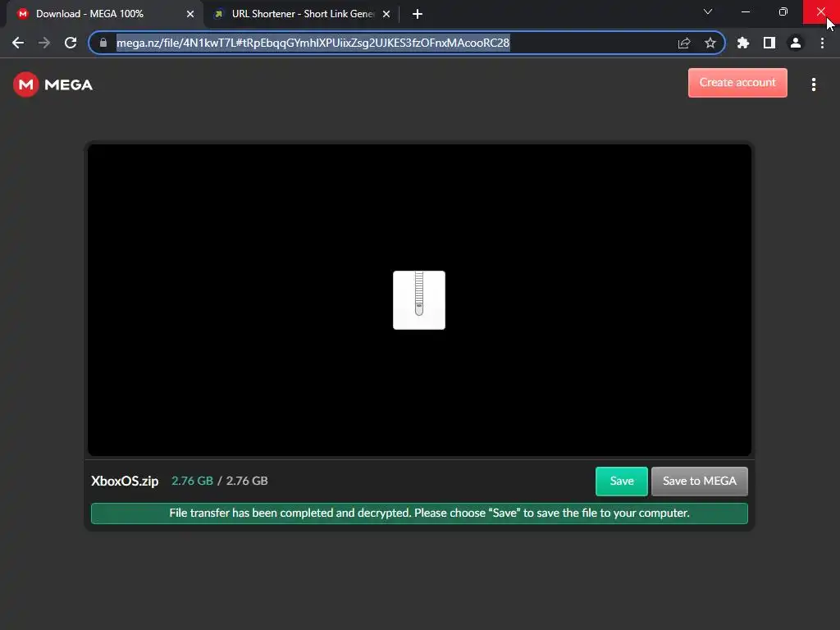The height and width of the screenshot is (630, 840).
Task: Minimize the browser window
Action: 745,11
